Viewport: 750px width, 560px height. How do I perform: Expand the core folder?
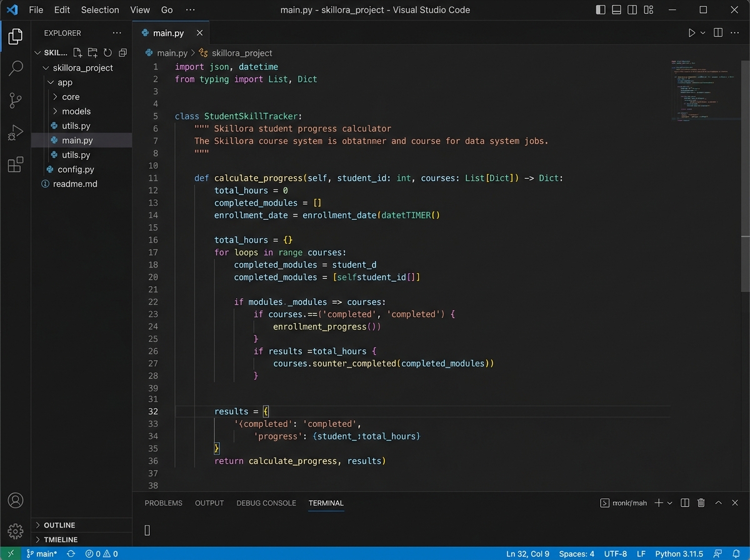(56, 97)
